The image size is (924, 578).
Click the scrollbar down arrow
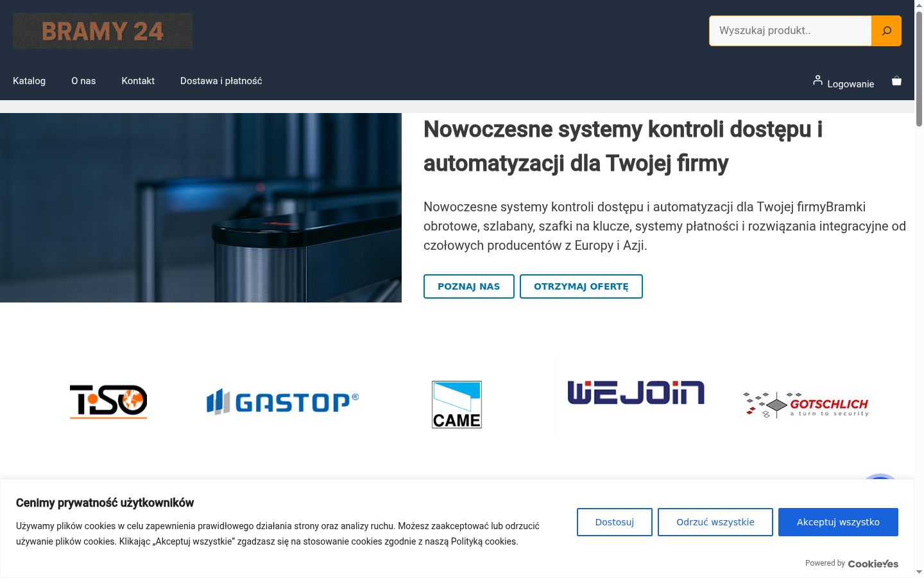coord(919,572)
